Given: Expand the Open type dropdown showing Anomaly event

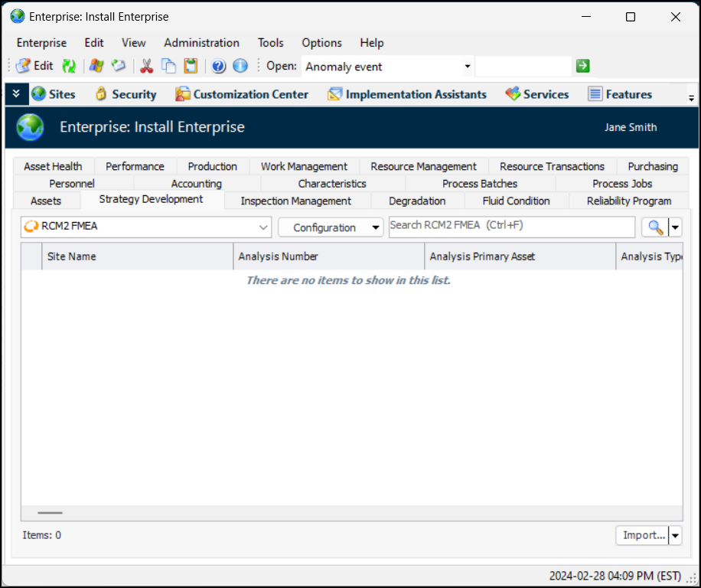Looking at the screenshot, I should coord(467,67).
